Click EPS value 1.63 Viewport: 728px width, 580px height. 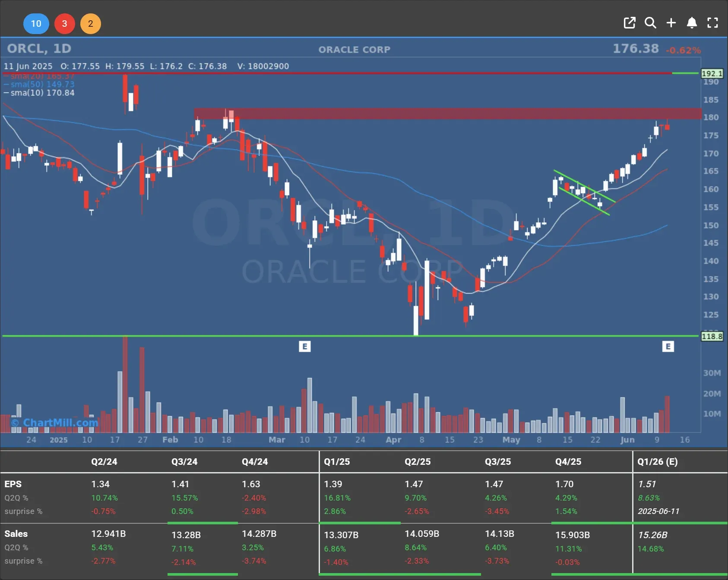(x=251, y=484)
